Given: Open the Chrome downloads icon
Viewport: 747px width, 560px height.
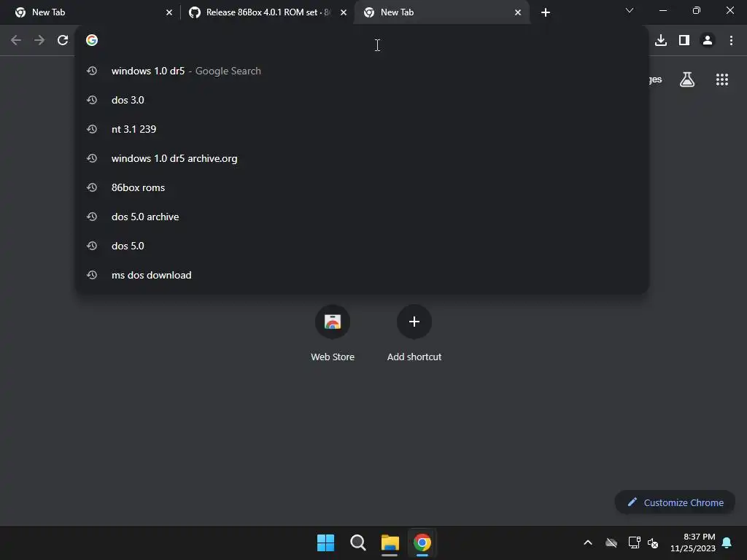Looking at the screenshot, I should coord(661,41).
